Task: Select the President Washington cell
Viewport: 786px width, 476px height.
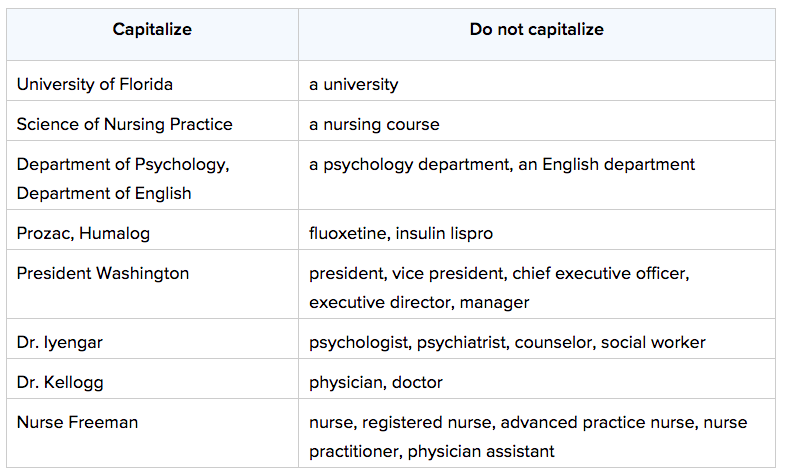Action: [152, 284]
